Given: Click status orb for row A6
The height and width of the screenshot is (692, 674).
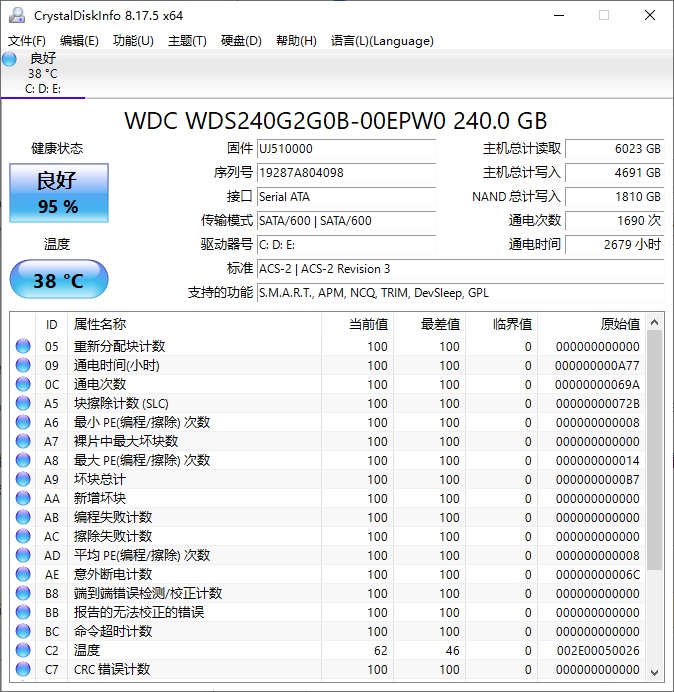Looking at the screenshot, I should click(23, 422).
